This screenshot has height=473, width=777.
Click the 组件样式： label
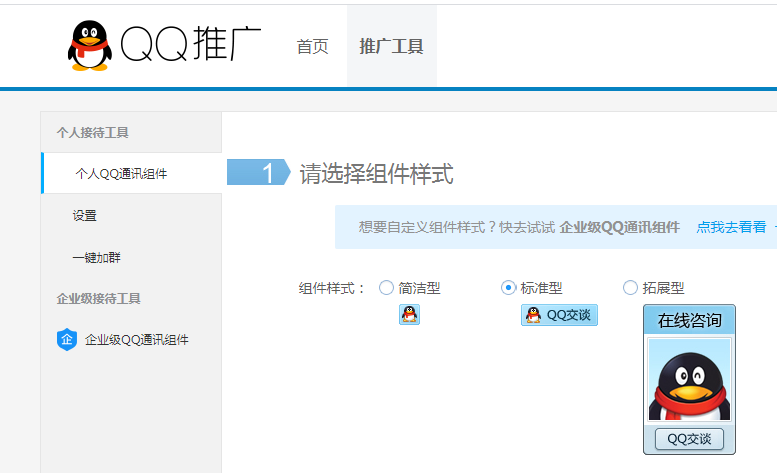pos(332,288)
